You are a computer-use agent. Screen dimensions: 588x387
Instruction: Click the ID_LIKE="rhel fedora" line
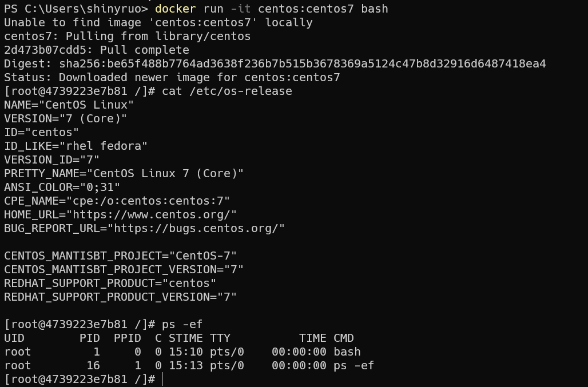point(76,146)
